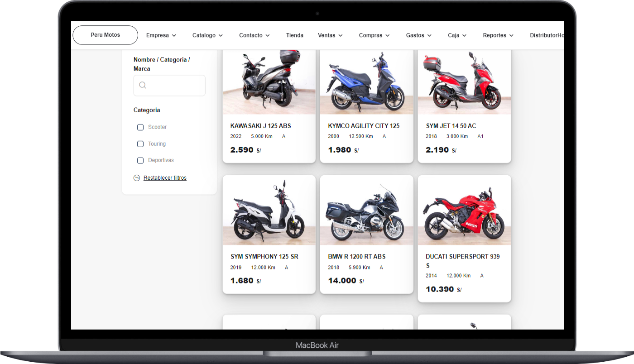Go to the Tienda menu item
This screenshot has height=364, width=634.
pyautogui.click(x=295, y=35)
